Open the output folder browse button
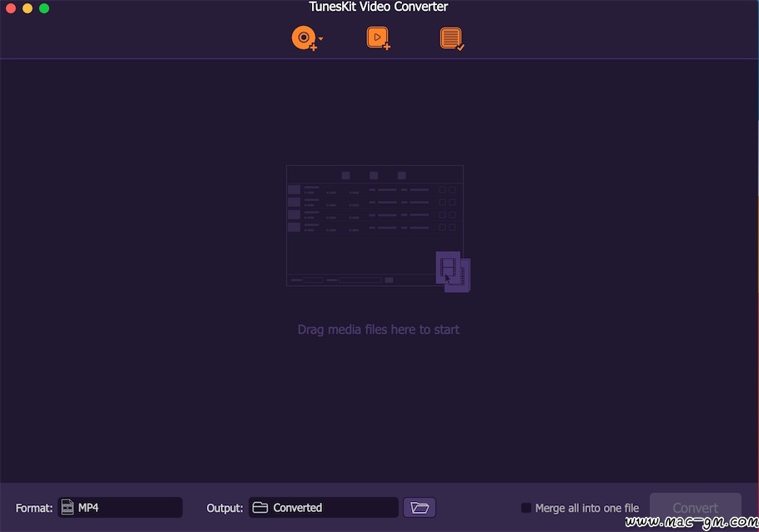This screenshot has height=532, width=759. [420, 507]
